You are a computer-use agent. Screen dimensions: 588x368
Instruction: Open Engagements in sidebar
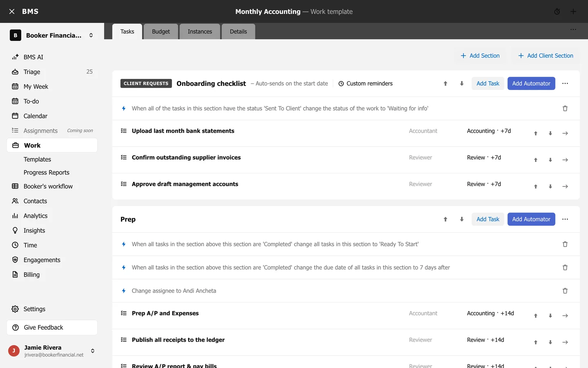coord(52,260)
